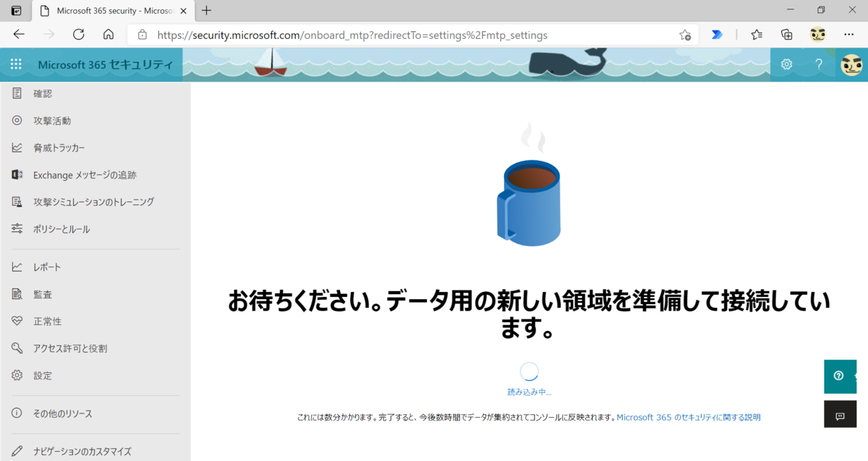The width and height of the screenshot is (868, 461).
Task: Open the Edge profile avatar in toolbar
Action: pos(818,35)
